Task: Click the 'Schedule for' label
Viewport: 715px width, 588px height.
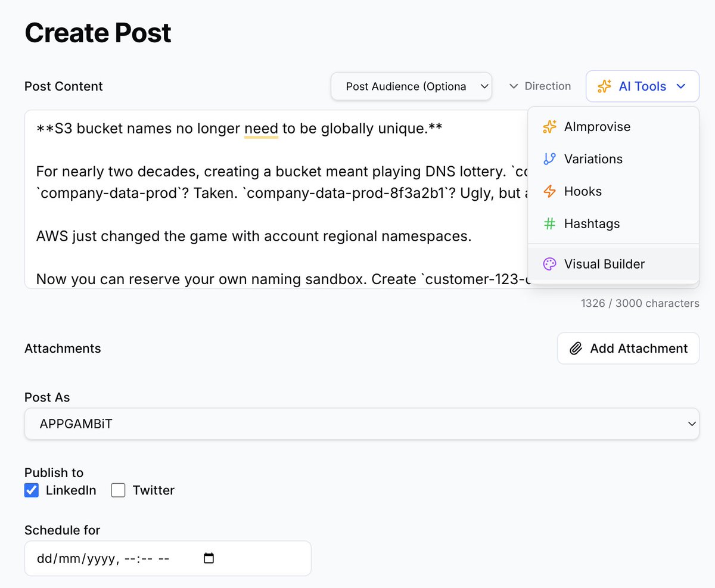Action: [63, 530]
